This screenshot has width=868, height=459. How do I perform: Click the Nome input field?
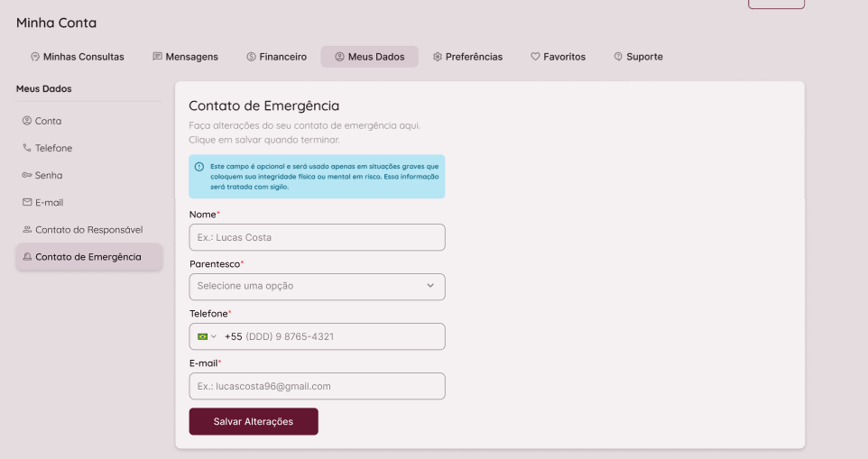[317, 237]
